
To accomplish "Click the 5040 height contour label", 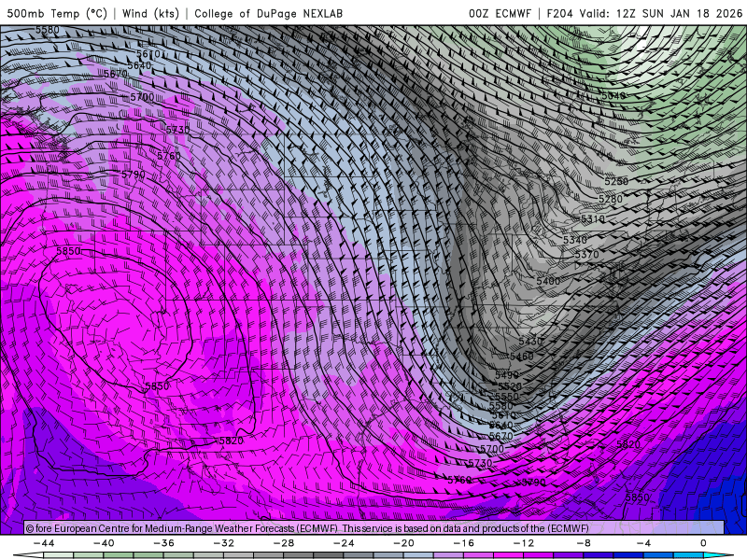I will 613,96.
